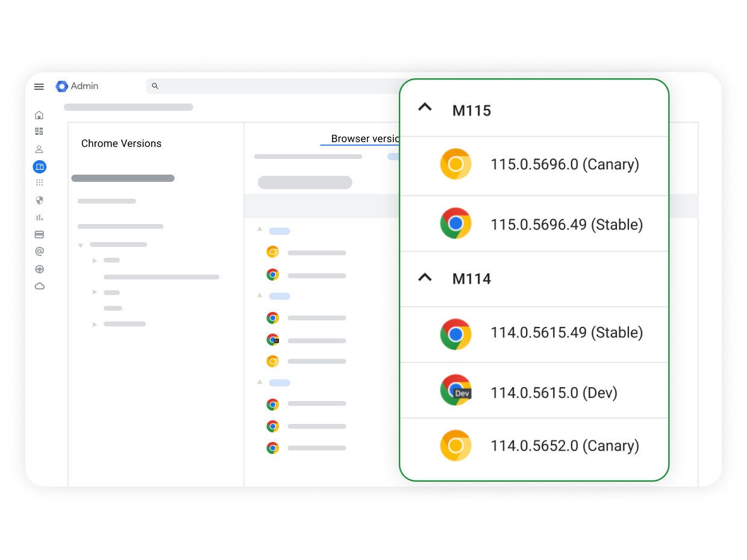The width and height of the screenshot is (747, 560).
Task: Collapse the M114 version group
Action: (x=425, y=277)
